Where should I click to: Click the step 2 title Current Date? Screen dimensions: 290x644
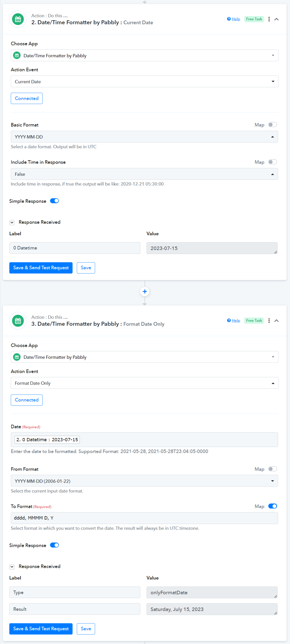[x=138, y=22]
